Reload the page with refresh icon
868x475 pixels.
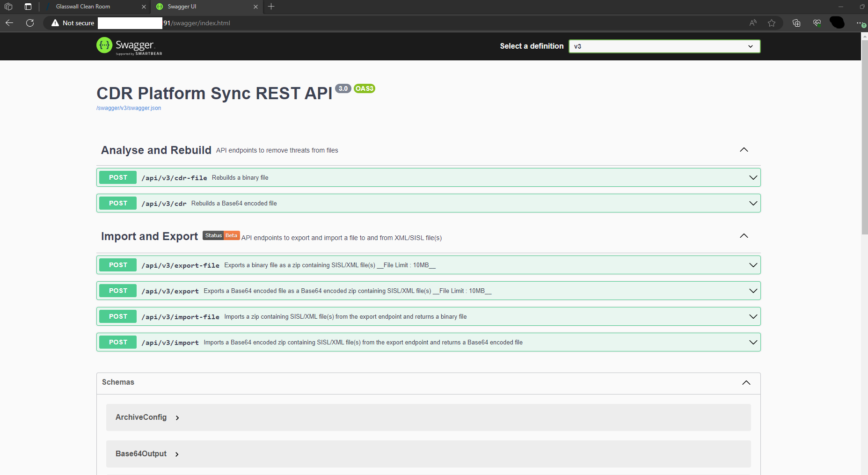point(30,23)
